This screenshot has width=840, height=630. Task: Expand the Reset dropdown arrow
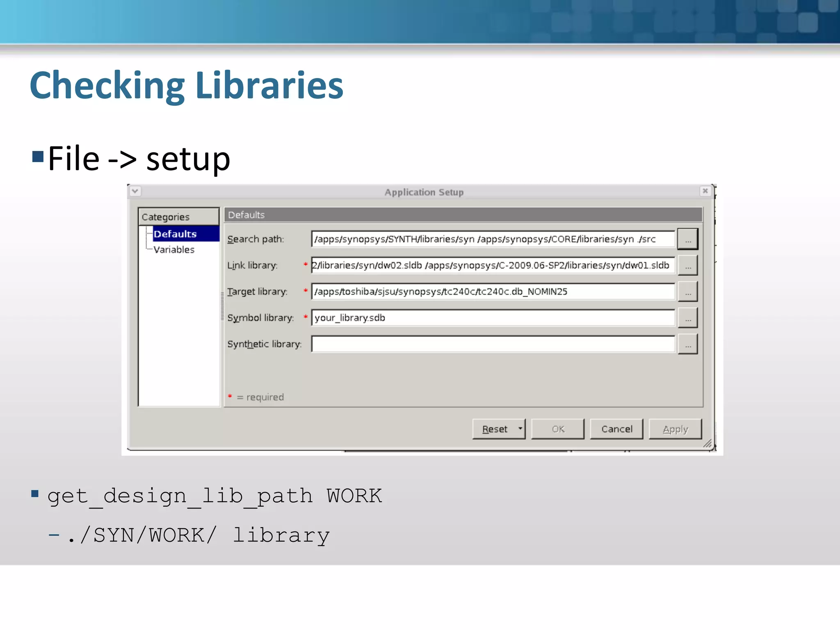520,429
